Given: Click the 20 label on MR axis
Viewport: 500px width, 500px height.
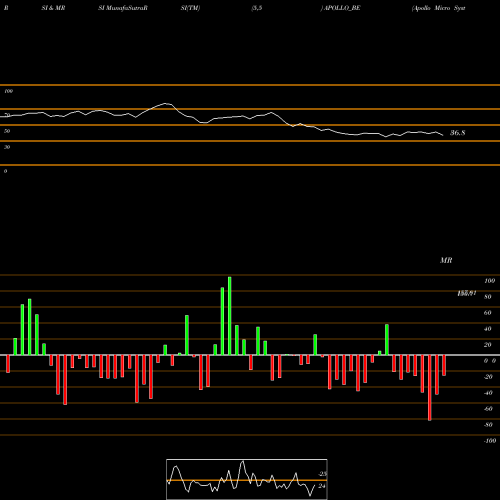Looking at the screenshot, I should (x=488, y=345).
